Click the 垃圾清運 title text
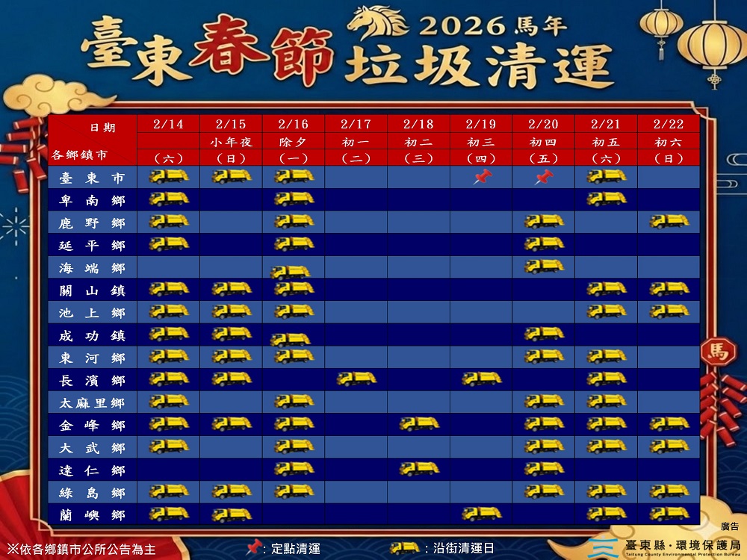 [x=478, y=66]
